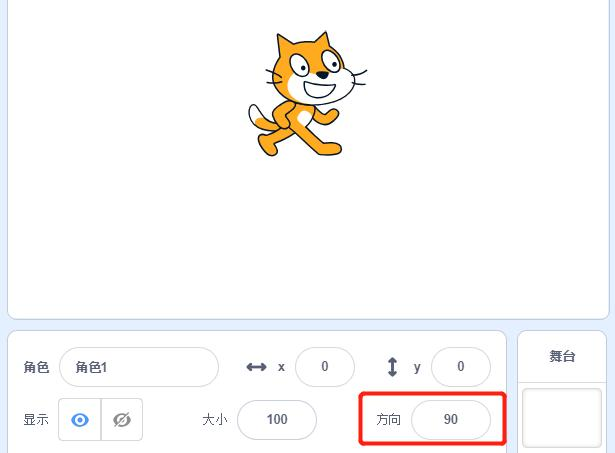615x453 pixels.
Task: Click the stage backdrop thumbnail
Action: (x=562, y=418)
